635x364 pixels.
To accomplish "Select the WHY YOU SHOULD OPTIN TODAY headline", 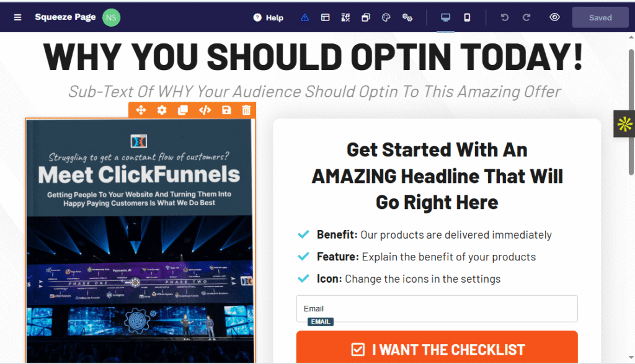I will [x=313, y=56].
